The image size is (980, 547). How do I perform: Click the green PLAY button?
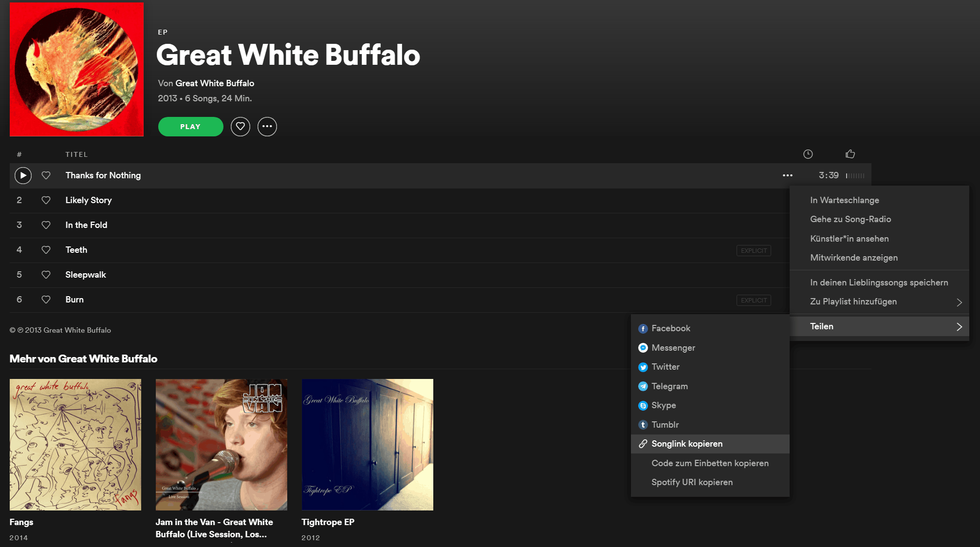click(191, 127)
